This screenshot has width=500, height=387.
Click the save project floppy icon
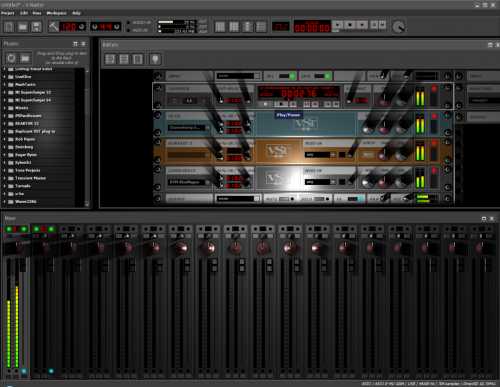36,27
